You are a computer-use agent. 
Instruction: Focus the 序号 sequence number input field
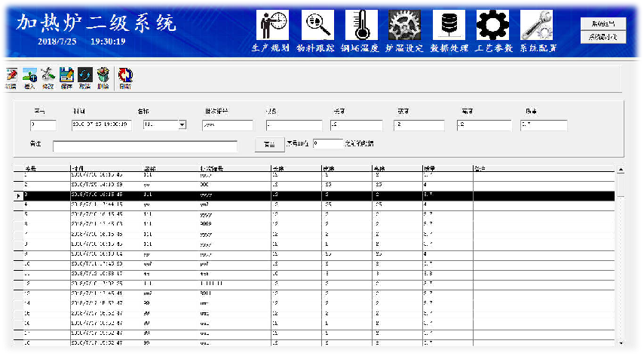(43, 125)
